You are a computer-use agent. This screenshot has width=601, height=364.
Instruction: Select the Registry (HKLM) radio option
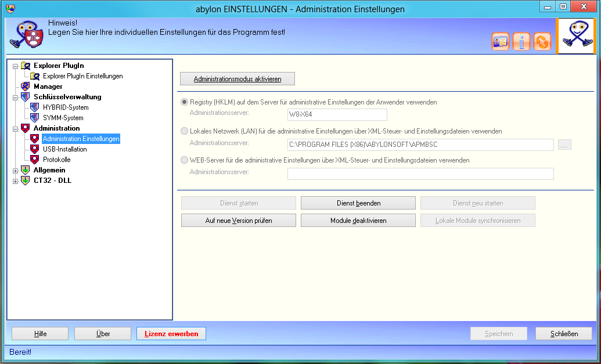click(185, 102)
